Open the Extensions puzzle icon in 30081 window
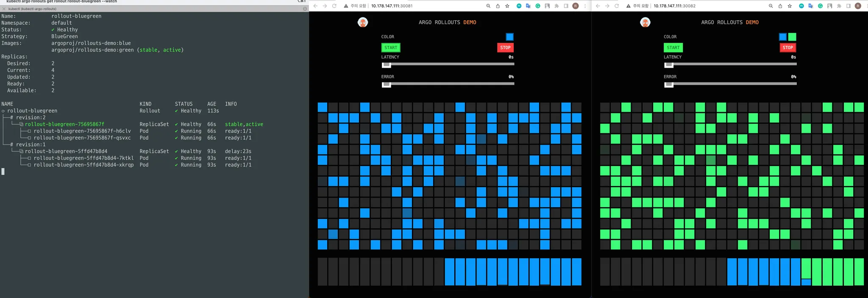Image resolution: width=868 pixels, height=298 pixels. click(x=556, y=6)
